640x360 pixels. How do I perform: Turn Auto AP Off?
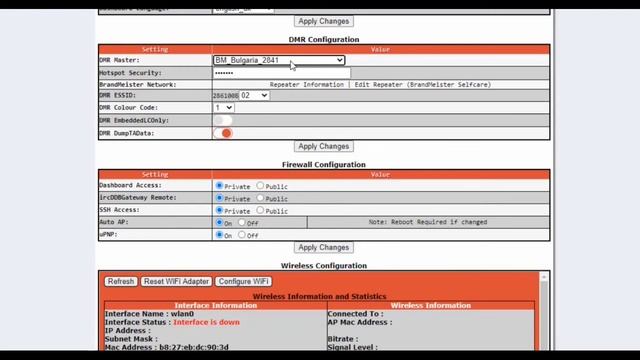click(242, 222)
